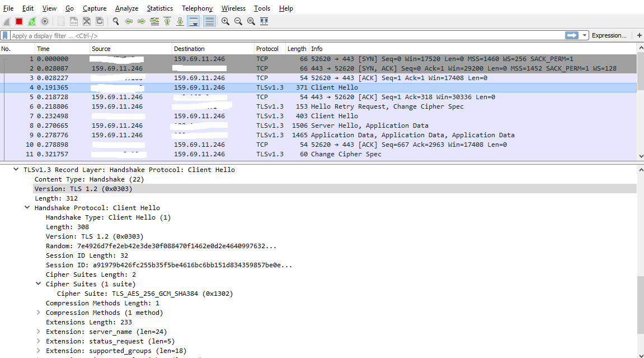644x358 pixels.
Task: Open the Edit menu
Action: click(x=27, y=8)
